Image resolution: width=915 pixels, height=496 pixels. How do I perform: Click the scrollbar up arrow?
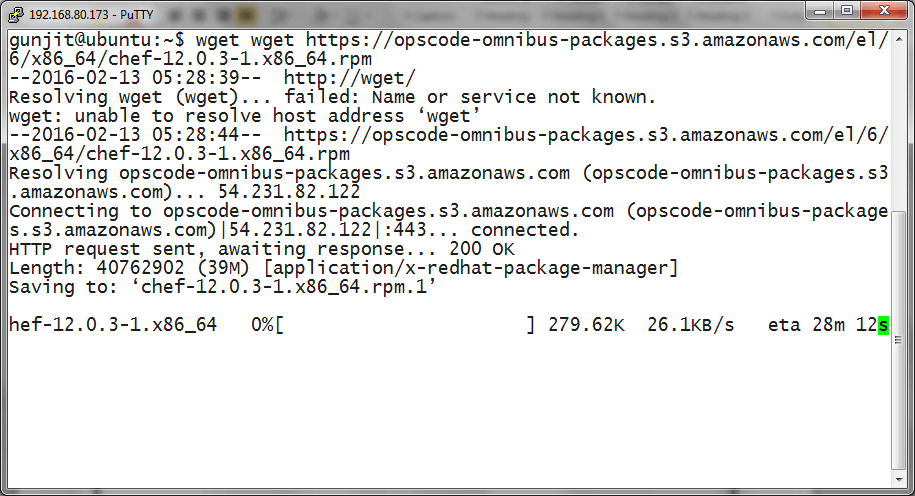[x=899, y=40]
